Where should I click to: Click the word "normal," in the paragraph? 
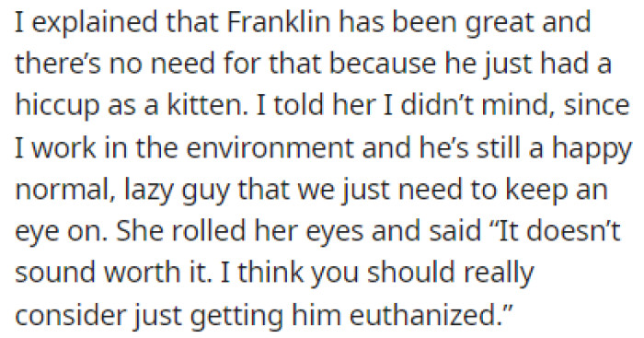tap(65, 192)
